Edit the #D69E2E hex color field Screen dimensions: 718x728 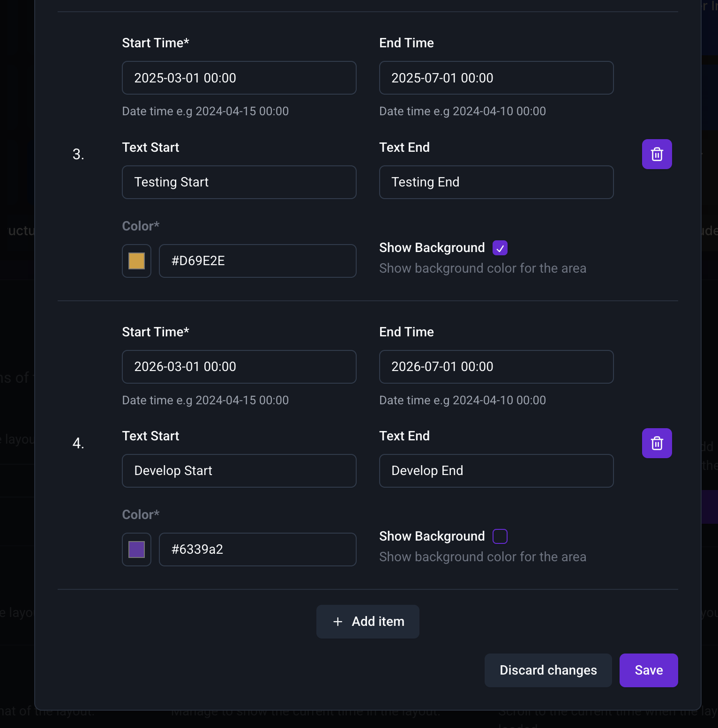pyautogui.click(x=257, y=261)
